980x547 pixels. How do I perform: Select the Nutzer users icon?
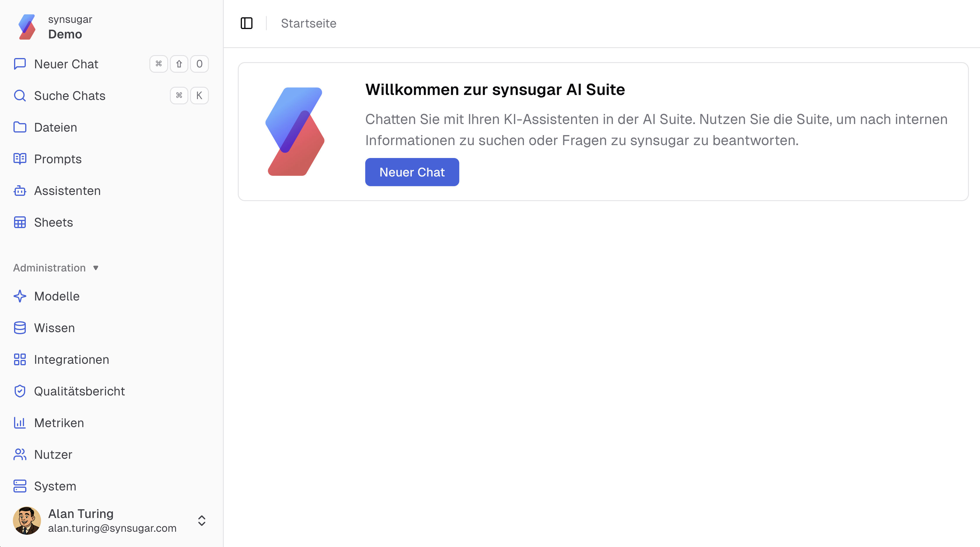point(20,454)
